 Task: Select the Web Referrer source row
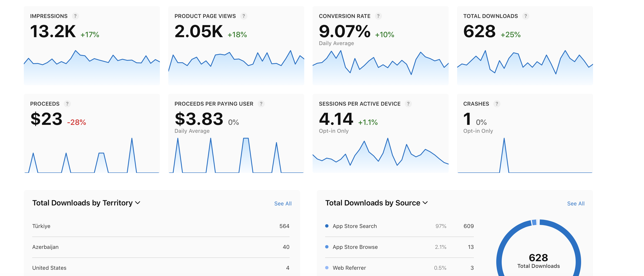[399, 268]
